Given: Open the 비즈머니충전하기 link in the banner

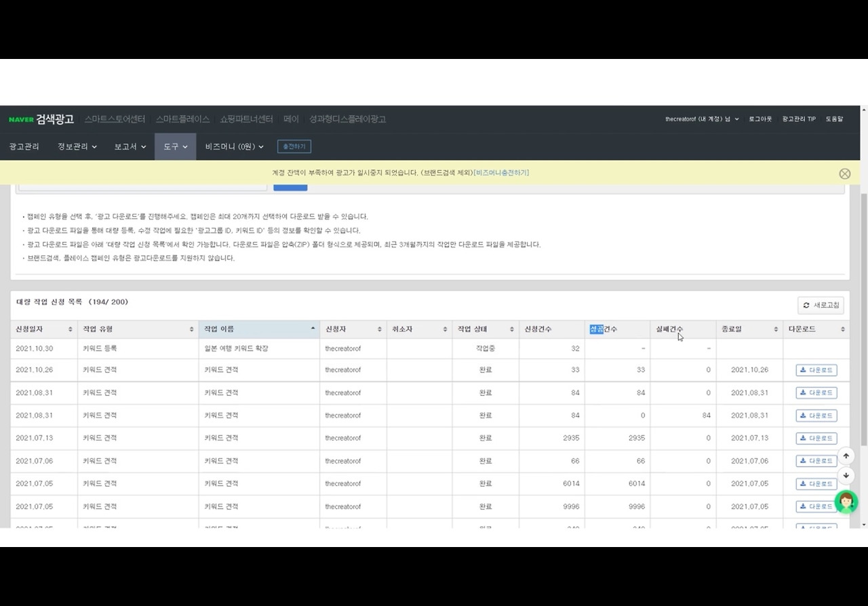Looking at the screenshot, I should coord(501,173).
